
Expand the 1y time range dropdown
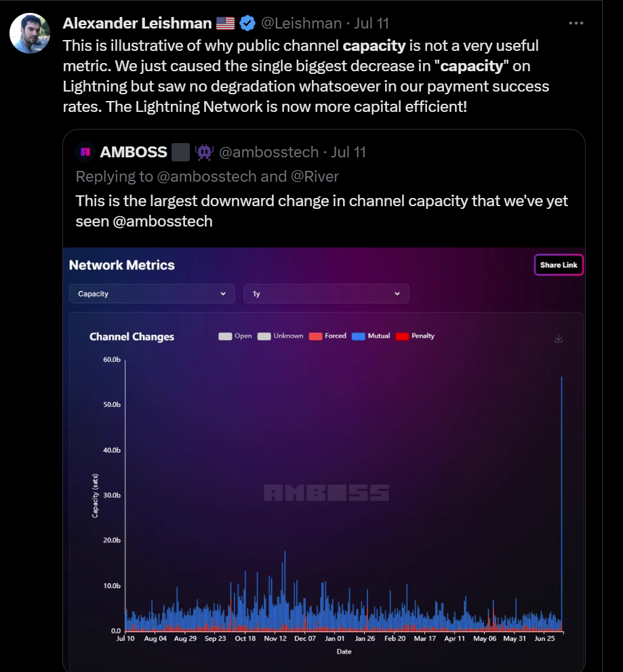coord(326,294)
